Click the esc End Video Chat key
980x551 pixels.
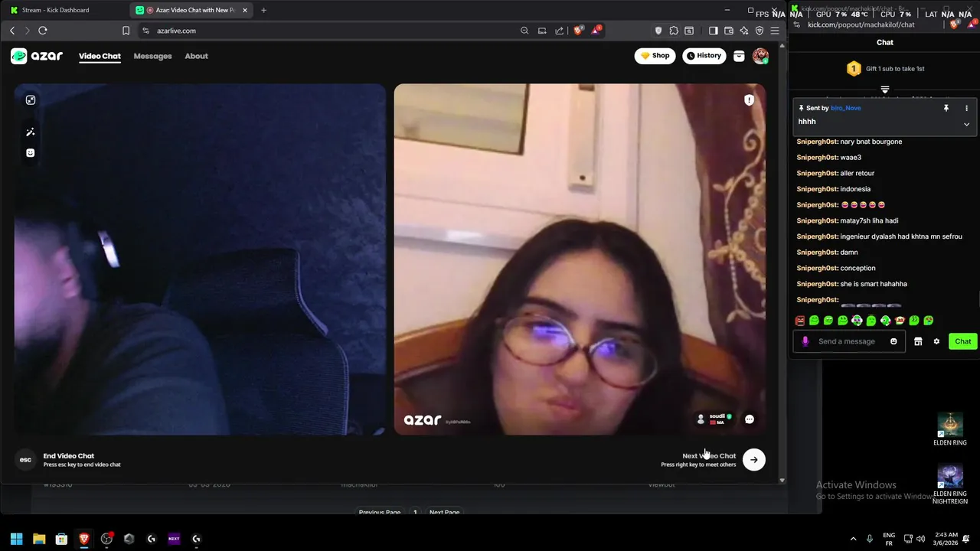[25, 460]
